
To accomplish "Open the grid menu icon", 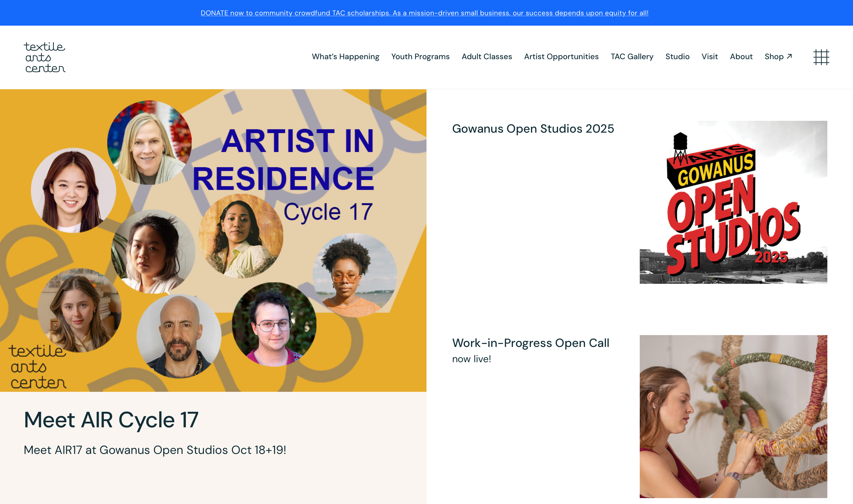I will pyautogui.click(x=821, y=57).
